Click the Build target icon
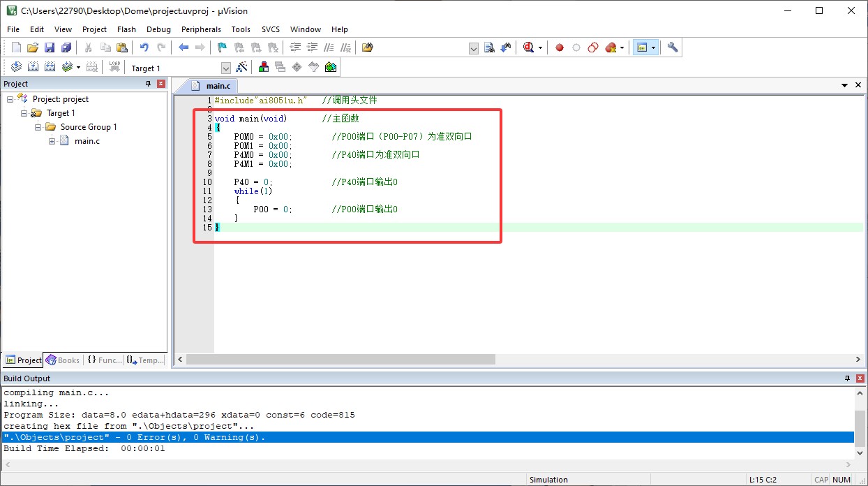 [x=33, y=67]
